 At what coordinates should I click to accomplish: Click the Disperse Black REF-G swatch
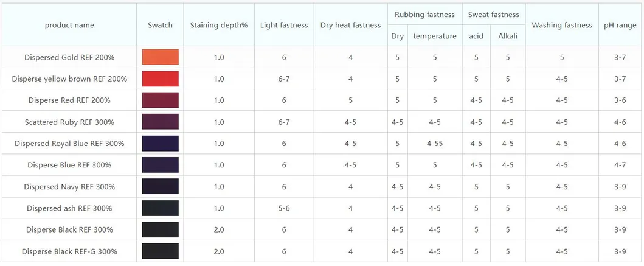click(x=160, y=251)
